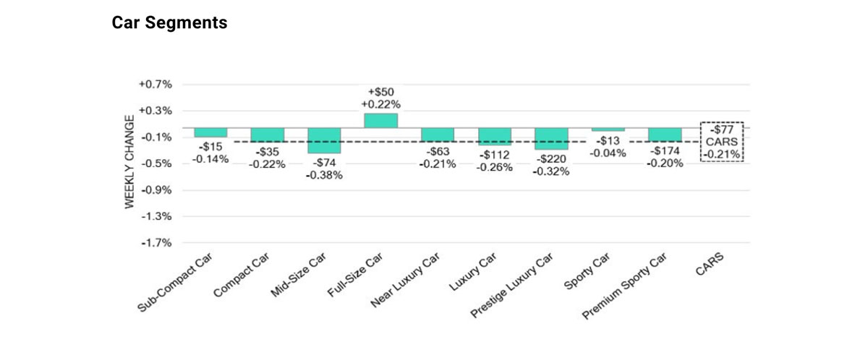Click the Car Segments chart title

169,23
